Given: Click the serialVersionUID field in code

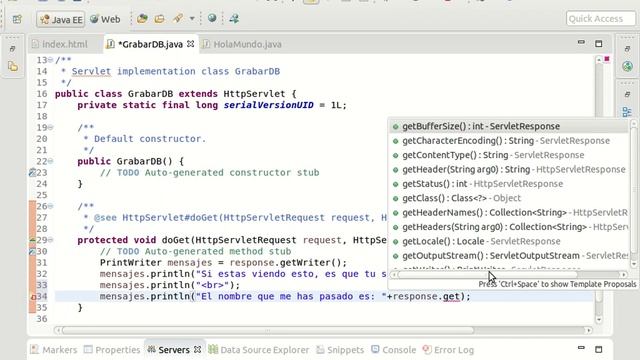Looking at the screenshot, I should pos(269,105).
